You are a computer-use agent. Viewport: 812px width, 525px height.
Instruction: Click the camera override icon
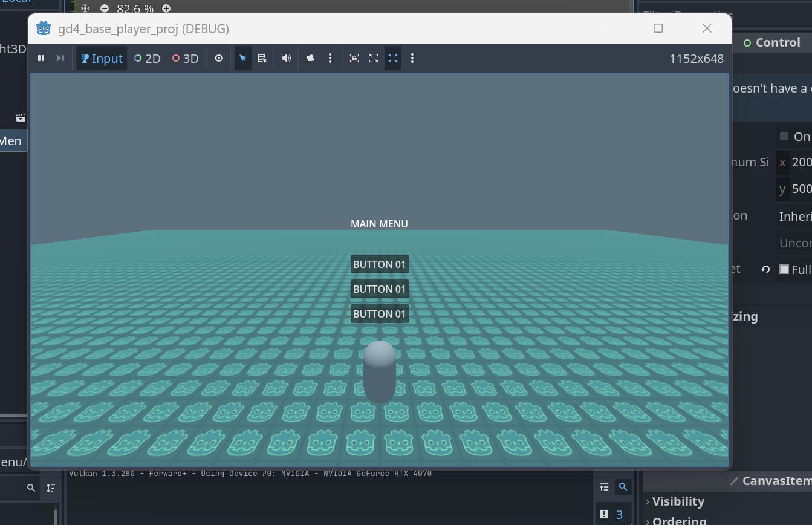(310, 59)
